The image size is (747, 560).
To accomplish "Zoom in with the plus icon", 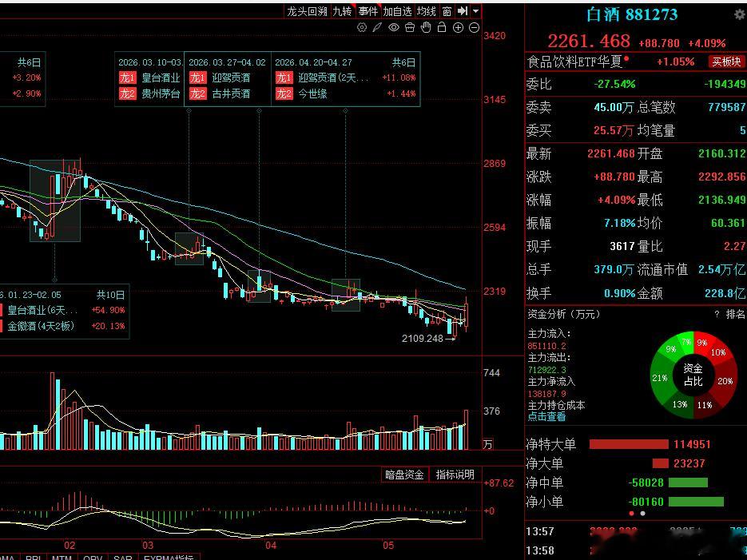I will point(458,28).
